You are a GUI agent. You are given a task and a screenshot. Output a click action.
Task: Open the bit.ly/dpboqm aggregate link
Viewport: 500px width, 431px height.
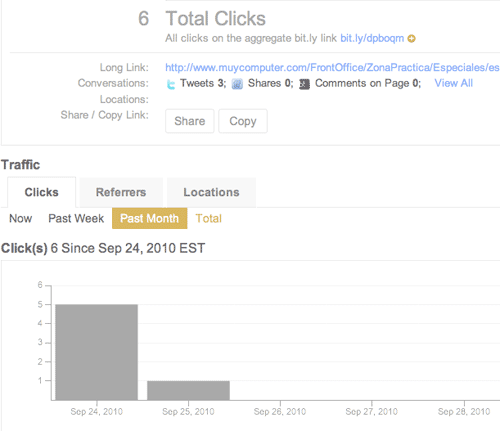coord(372,38)
